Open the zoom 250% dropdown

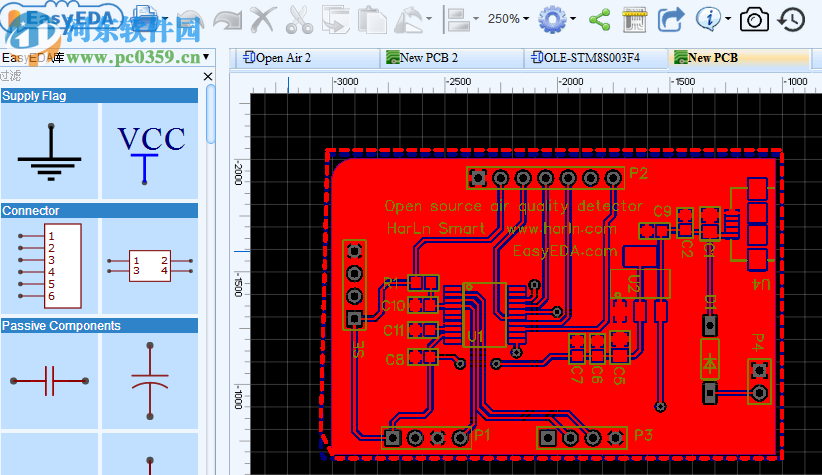coord(510,18)
